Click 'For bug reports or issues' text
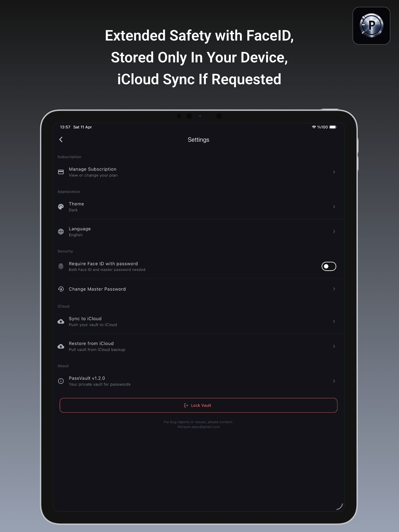 point(199,422)
